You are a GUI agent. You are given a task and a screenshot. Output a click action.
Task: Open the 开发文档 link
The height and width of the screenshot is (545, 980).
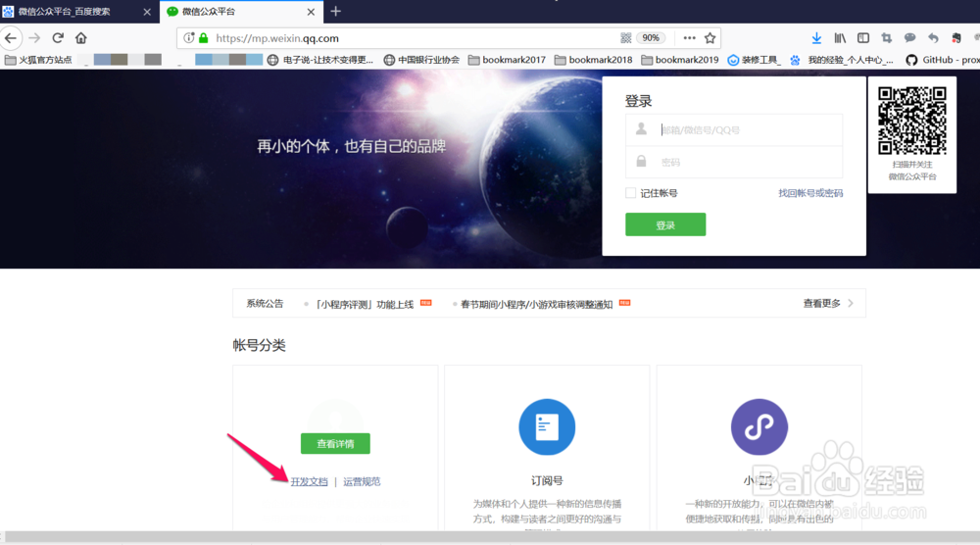coord(310,481)
